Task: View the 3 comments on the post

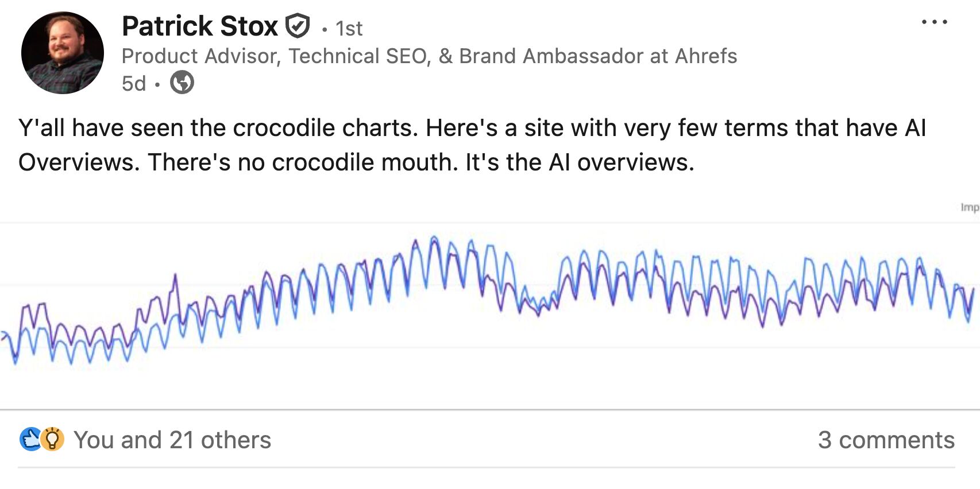Action: [885, 440]
